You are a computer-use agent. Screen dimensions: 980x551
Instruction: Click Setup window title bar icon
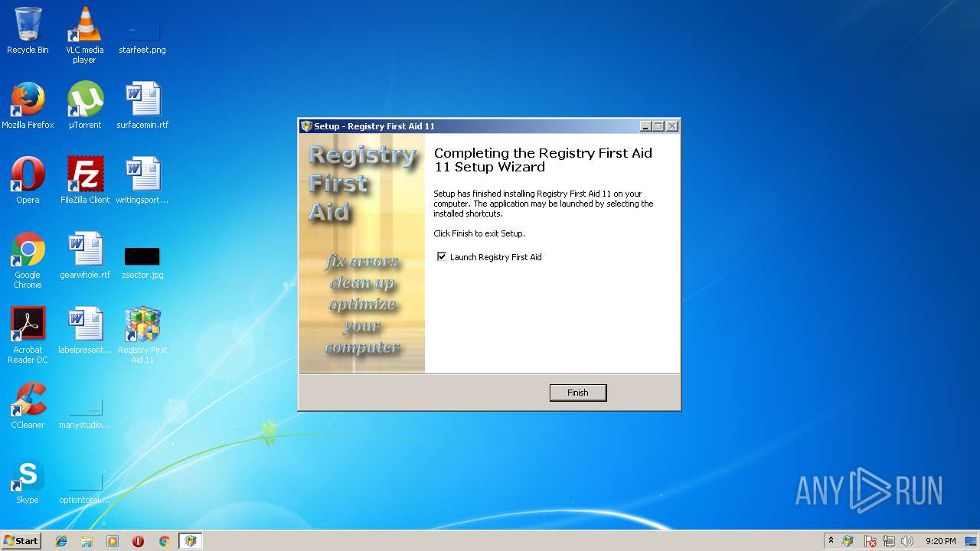pyautogui.click(x=307, y=126)
